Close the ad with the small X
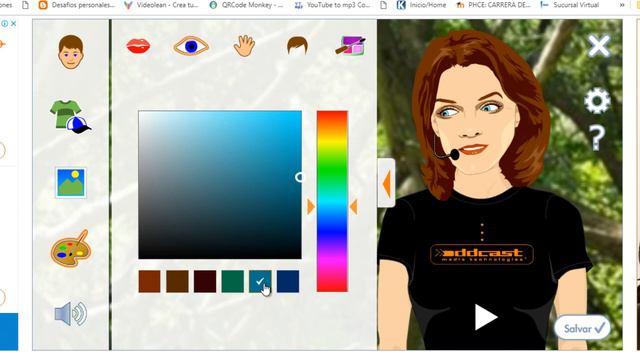This screenshot has height=360, width=640. click(x=13, y=24)
